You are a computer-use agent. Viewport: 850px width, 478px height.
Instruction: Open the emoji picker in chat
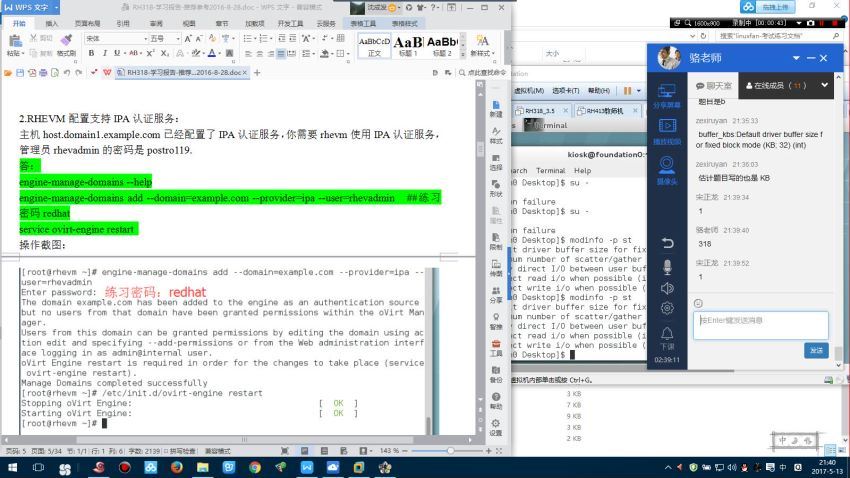pyautogui.click(x=698, y=303)
